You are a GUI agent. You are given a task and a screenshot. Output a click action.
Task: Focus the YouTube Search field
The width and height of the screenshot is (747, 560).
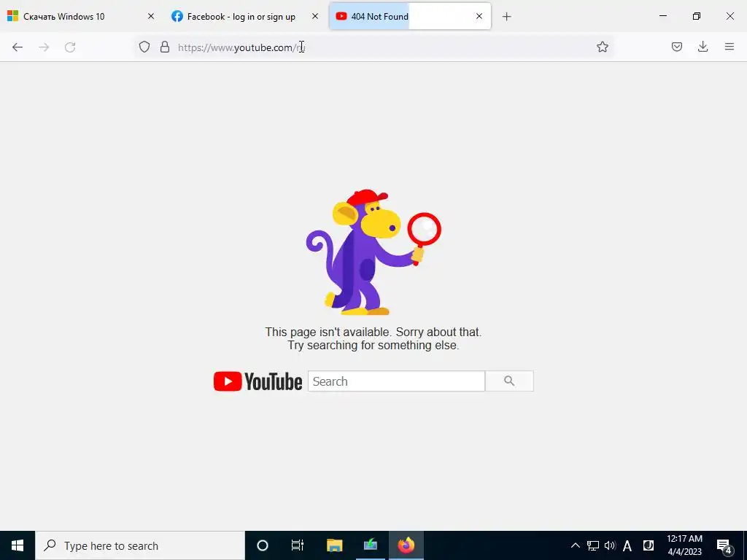[396, 381]
